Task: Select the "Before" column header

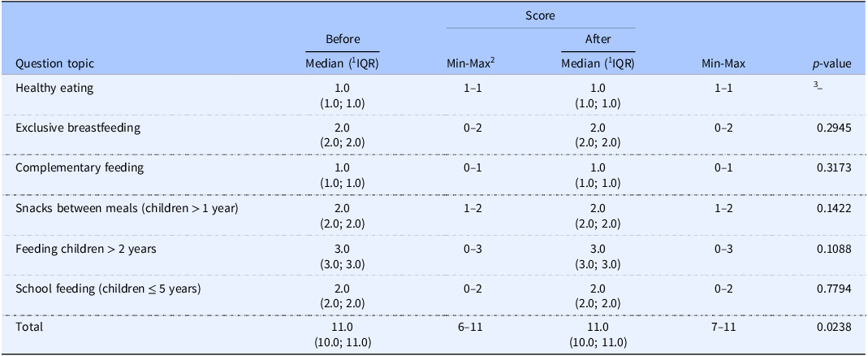Action: [342, 38]
